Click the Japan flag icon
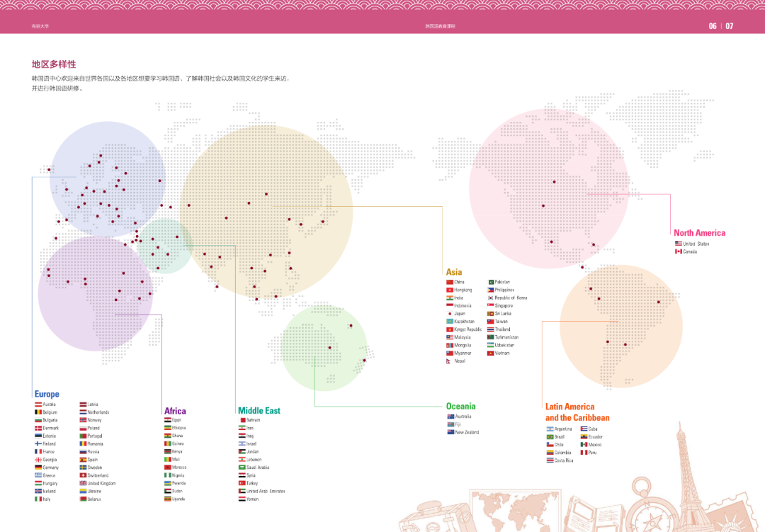Screen dimensions: 765x532 pyautogui.click(x=450, y=313)
